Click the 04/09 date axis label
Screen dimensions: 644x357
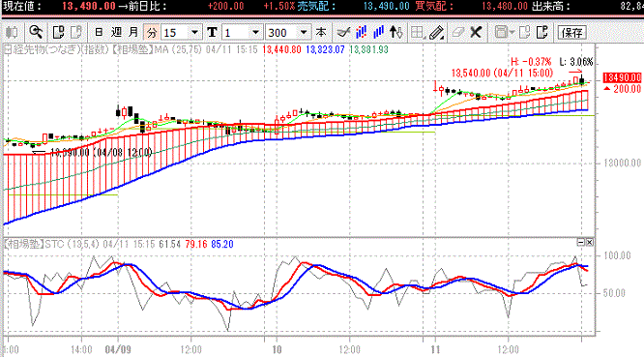click(x=118, y=349)
